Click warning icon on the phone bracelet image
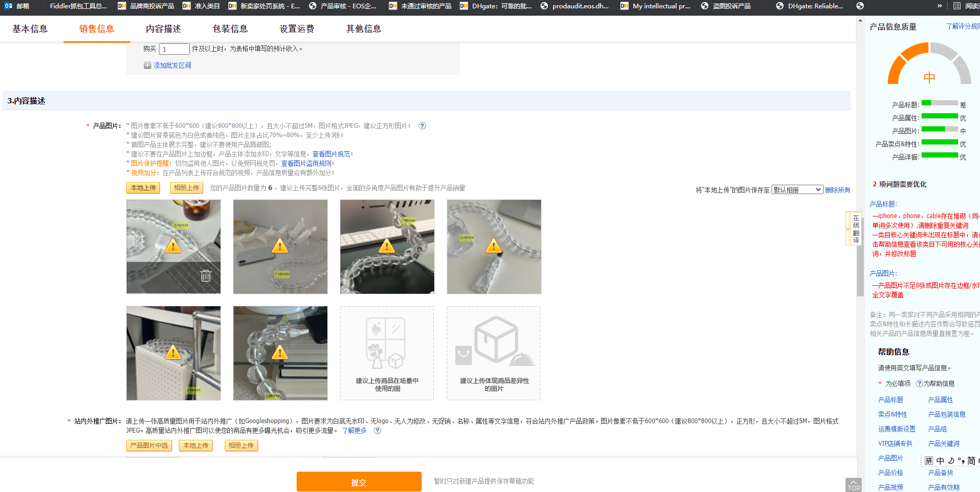 (280, 246)
